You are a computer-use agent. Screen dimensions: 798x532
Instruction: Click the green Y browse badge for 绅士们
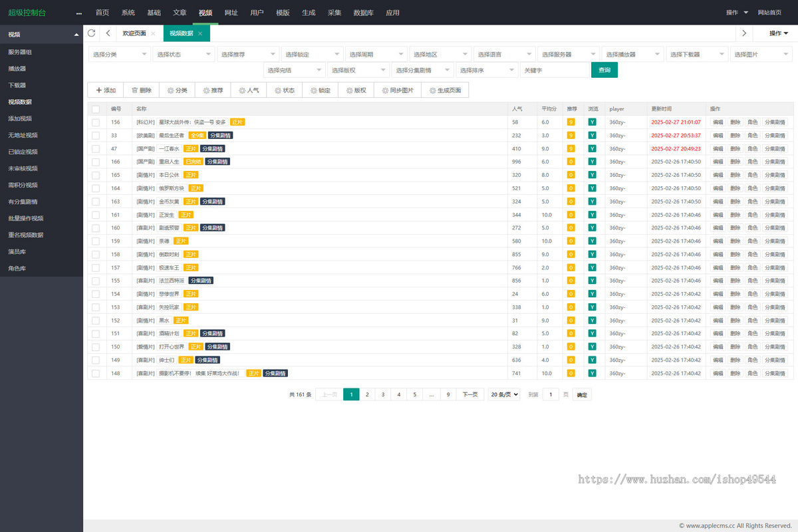[592, 360]
